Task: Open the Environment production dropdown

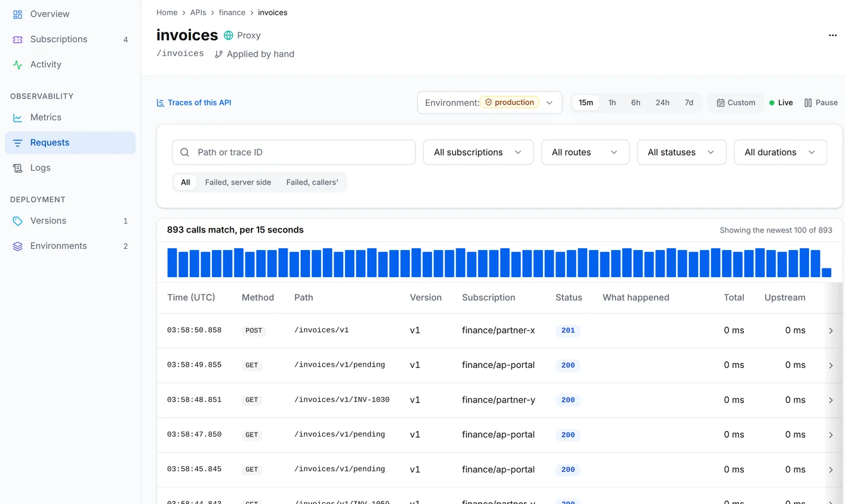Action: point(489,103)
